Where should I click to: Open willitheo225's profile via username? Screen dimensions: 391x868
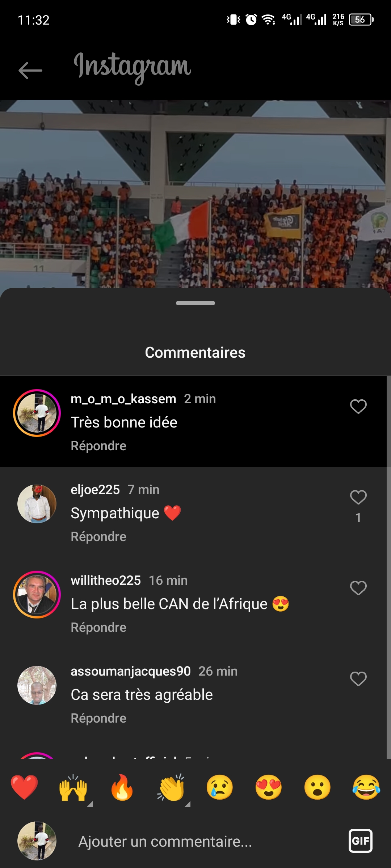pos(106,580)
